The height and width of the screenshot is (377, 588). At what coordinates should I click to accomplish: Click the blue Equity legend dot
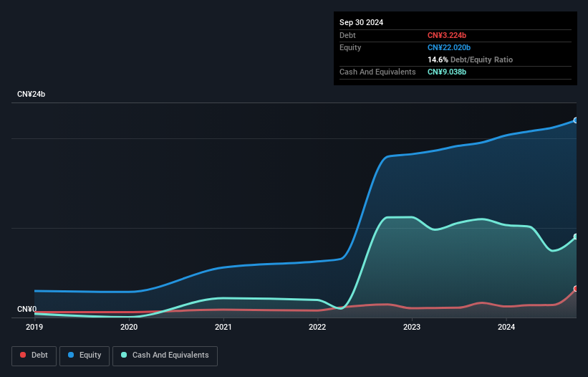[71, 355]
